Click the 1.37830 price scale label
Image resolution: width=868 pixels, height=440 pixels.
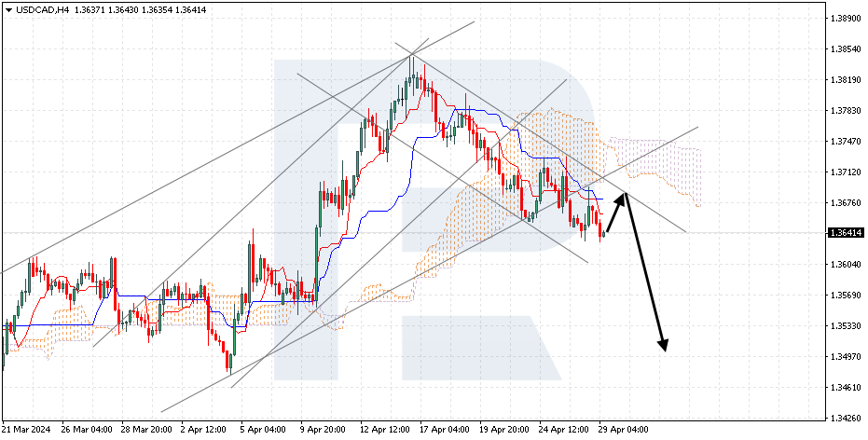click(846, 111)
